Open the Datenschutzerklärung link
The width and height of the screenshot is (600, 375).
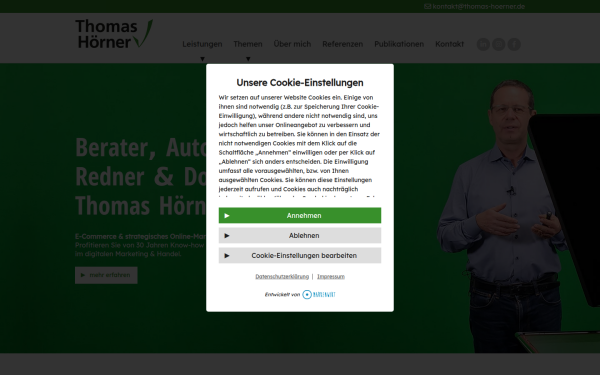coord(282,276)
